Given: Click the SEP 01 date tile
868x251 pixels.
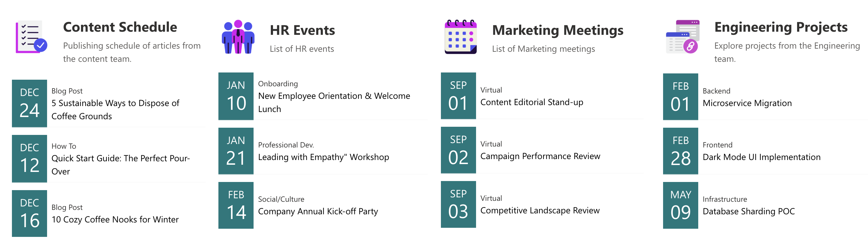Looking at the screenshot, I should click(458, 96).
